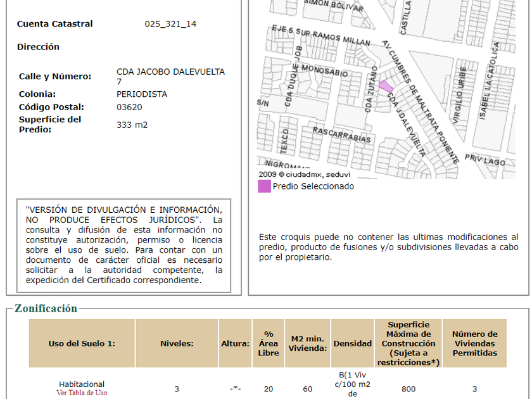Select the Rascarrabias street label on map

click(341, 134)
